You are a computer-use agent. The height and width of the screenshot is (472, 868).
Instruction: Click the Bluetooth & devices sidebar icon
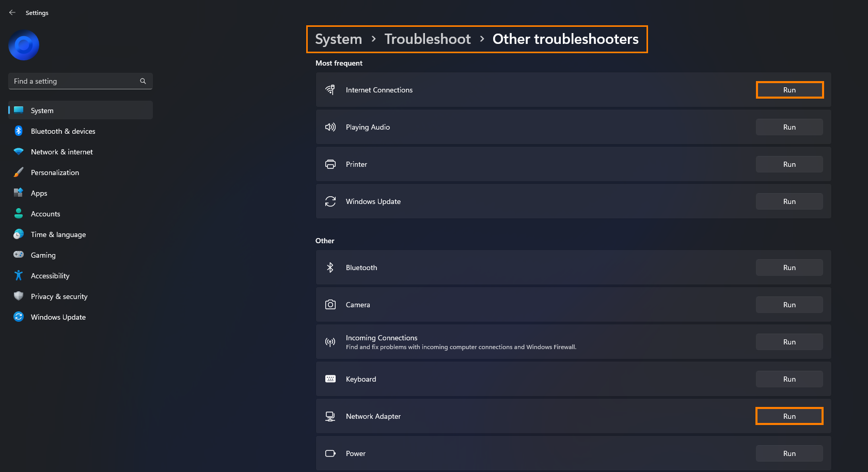19,131
